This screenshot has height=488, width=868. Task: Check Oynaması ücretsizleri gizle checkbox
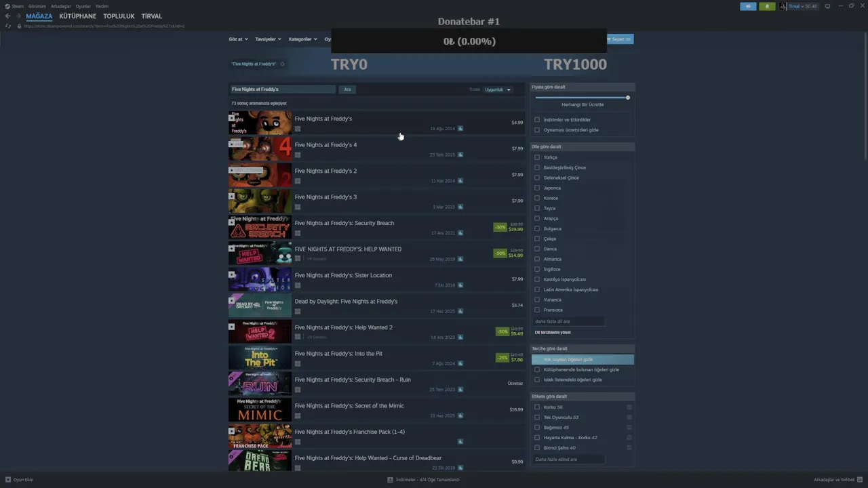coord(537,130)
